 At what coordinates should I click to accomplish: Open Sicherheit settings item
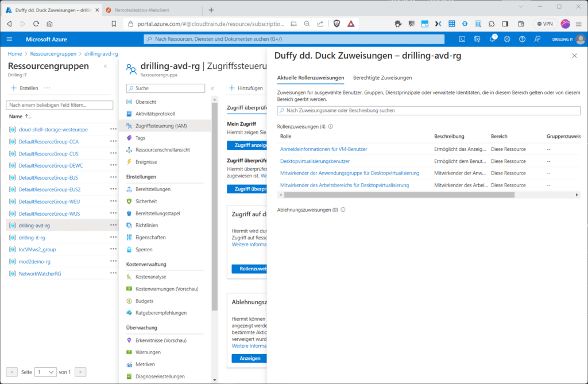pyautogui.click(x=146, y=201)
